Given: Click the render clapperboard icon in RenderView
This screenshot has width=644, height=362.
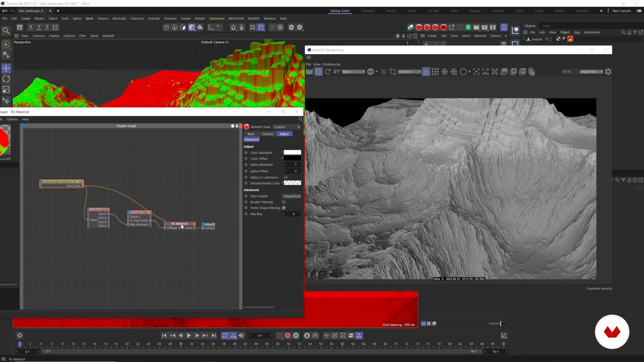Looking at the screenshot, I should (309, 72).
